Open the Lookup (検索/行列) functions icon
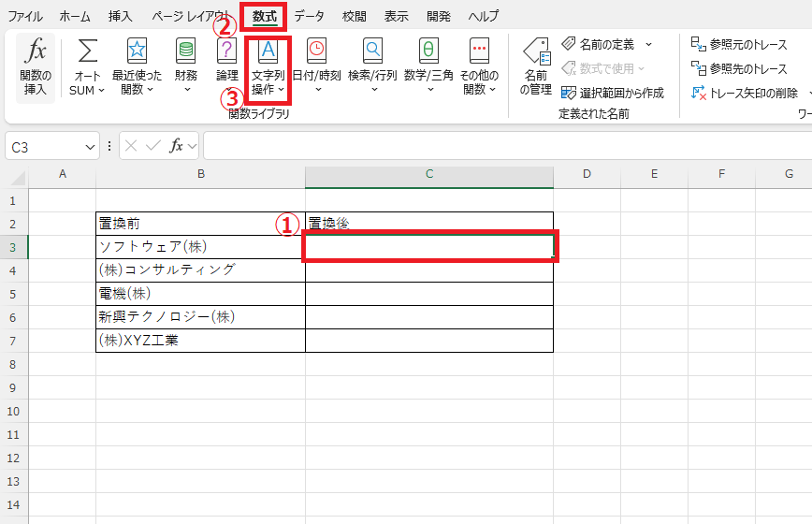Viewport: 812px width, 524px height. click(x=372, y=51)
